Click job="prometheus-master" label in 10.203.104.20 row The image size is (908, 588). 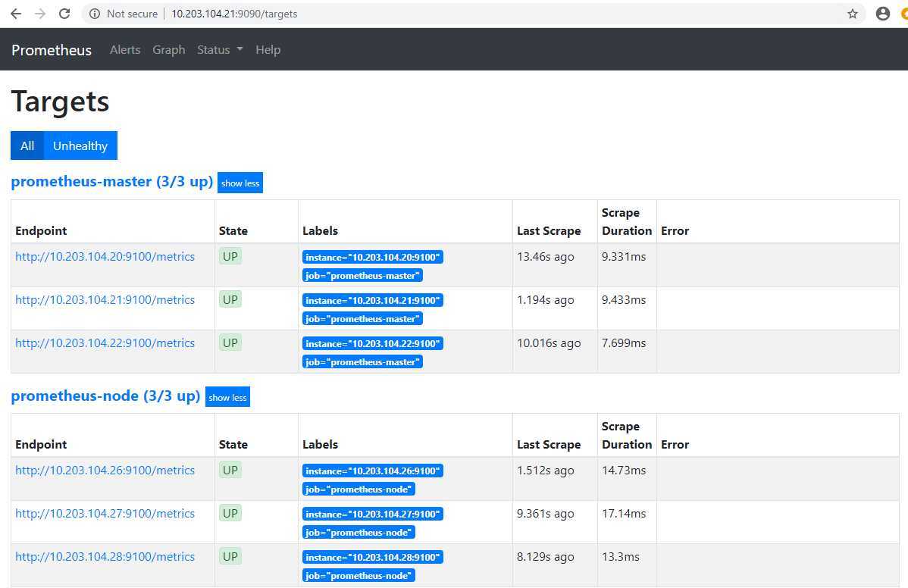(x=362, y=276)
